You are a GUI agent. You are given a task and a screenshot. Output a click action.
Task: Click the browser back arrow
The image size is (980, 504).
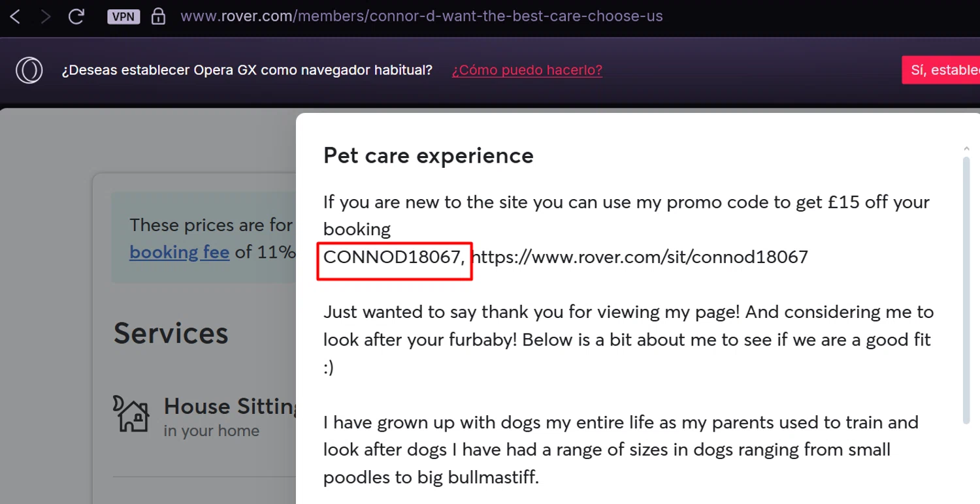click(15, 16)
